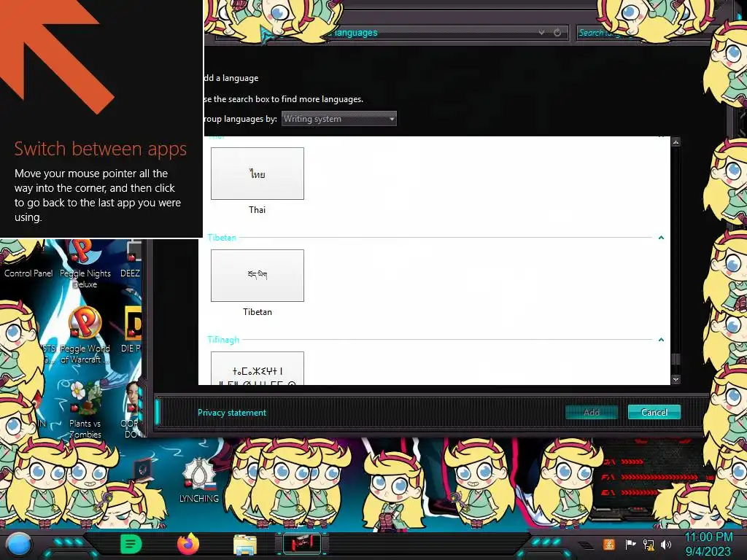Click the Cancel button
The height and width of the screenshot is (560, 747).
(654, 413)
